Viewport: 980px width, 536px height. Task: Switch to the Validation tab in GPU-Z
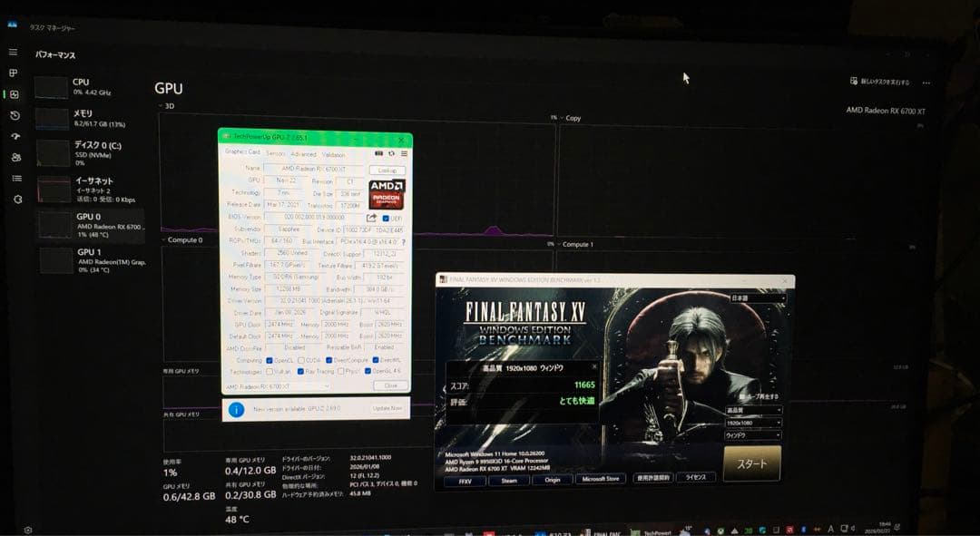[x=333, y=154]
